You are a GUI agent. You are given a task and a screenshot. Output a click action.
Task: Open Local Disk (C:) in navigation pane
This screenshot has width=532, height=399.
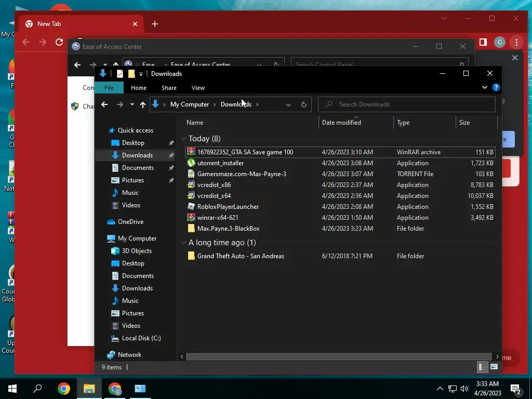pyautogui.click(x=141, y=338)
